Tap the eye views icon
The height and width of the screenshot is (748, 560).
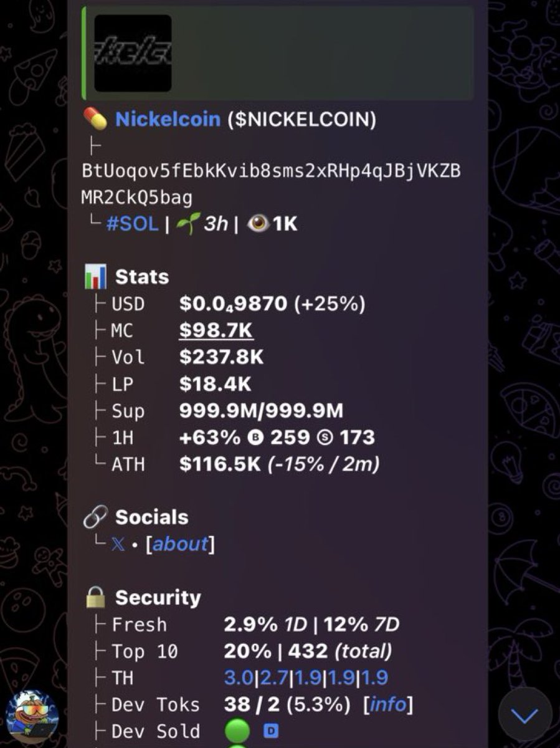click(x=258, y=224)
